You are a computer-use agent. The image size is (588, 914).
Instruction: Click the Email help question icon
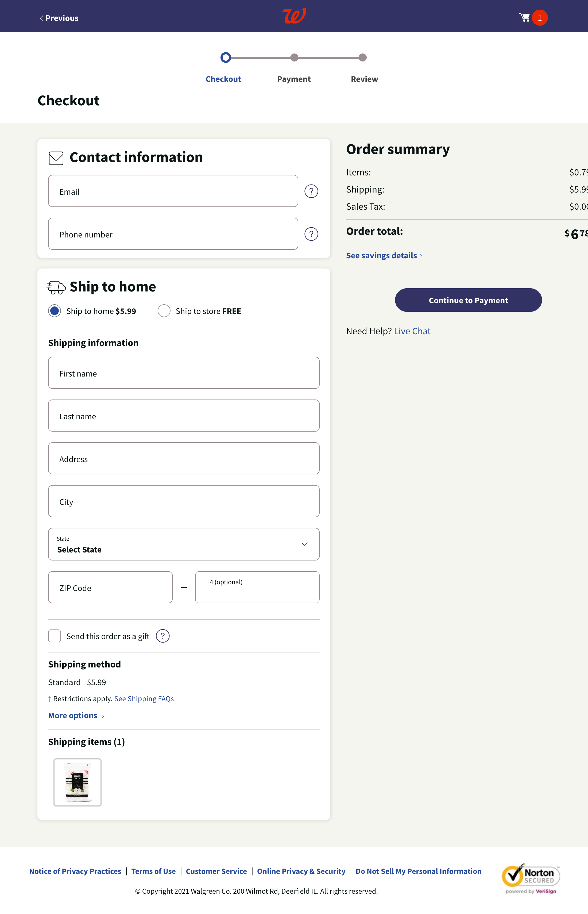311,191
